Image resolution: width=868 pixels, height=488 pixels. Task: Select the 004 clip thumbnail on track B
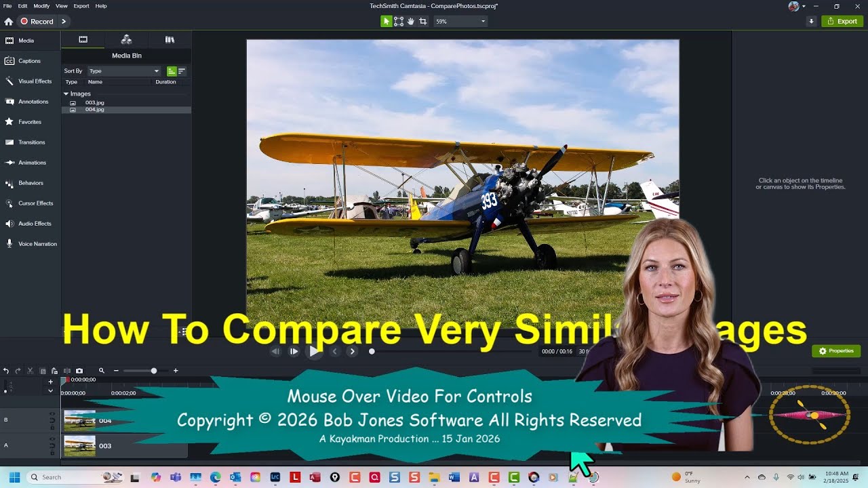[x=79, y=420]
